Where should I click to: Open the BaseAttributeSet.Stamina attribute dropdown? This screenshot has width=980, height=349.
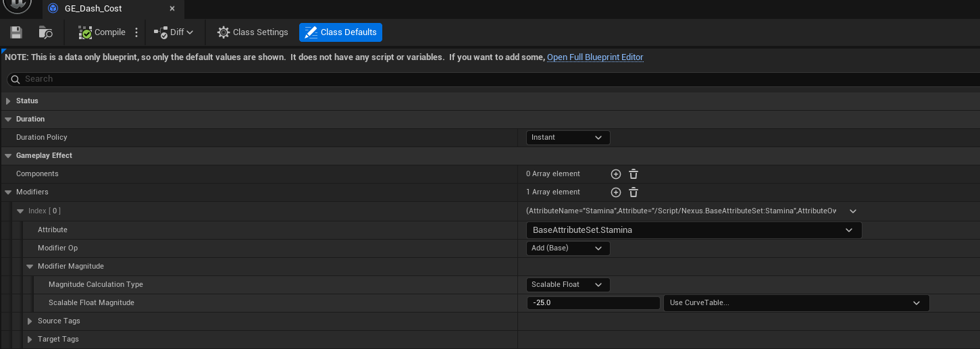point(694,230)
